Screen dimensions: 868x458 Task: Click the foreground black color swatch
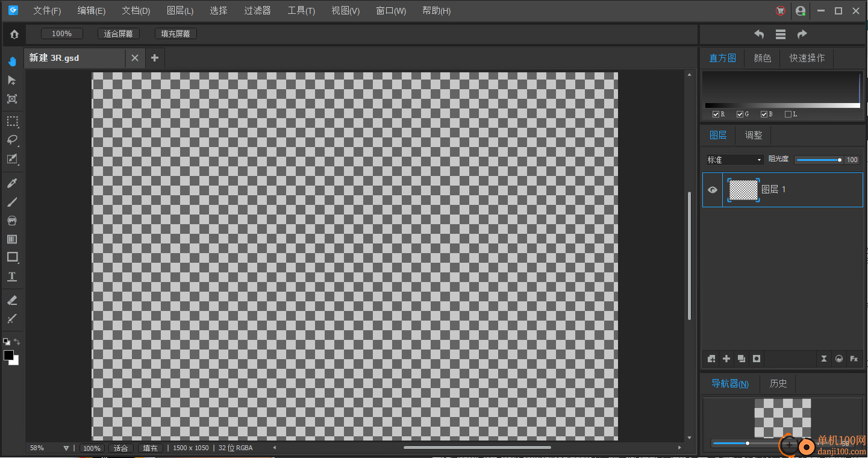tap(8, 355)
